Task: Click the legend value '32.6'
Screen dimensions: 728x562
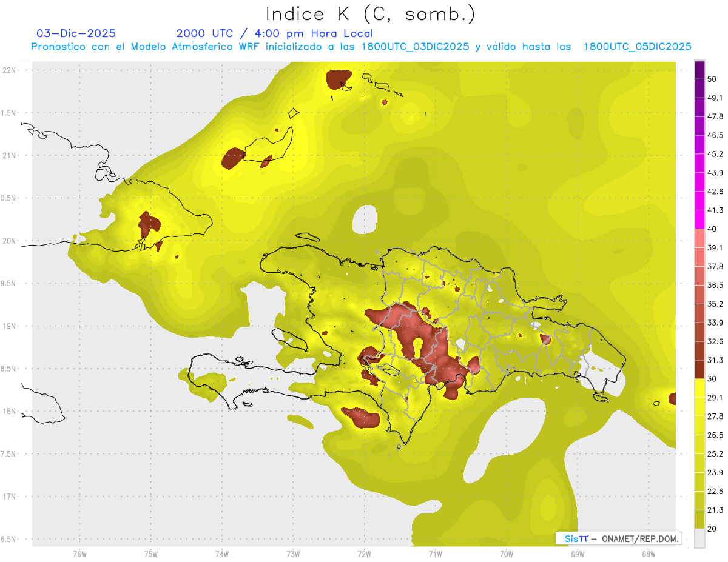Action: [715, 341]
